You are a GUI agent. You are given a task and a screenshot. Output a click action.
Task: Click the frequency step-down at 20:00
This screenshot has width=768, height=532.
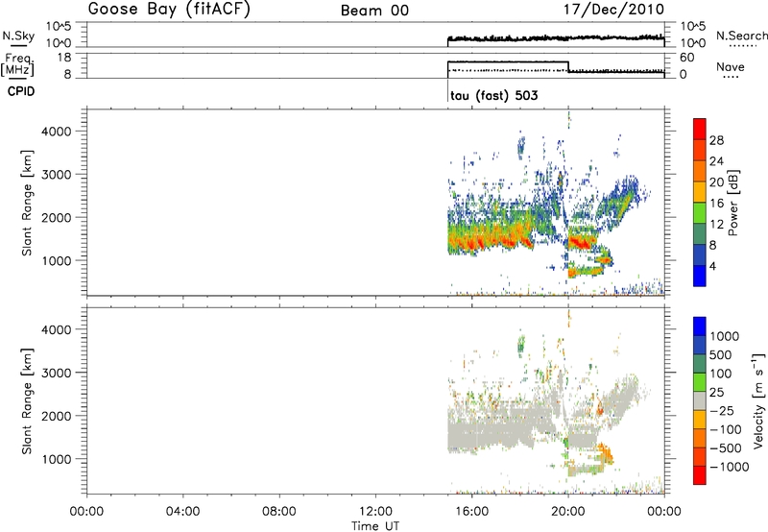pos(568,66)
